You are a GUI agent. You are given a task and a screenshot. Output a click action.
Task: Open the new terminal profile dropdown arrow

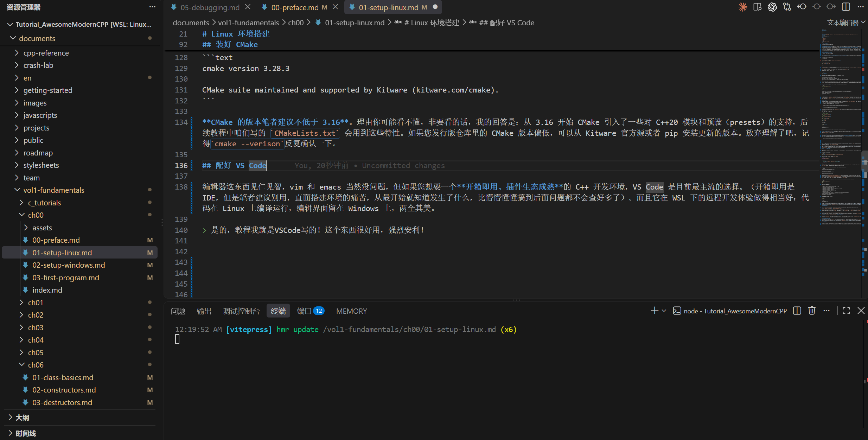(664, 311)
